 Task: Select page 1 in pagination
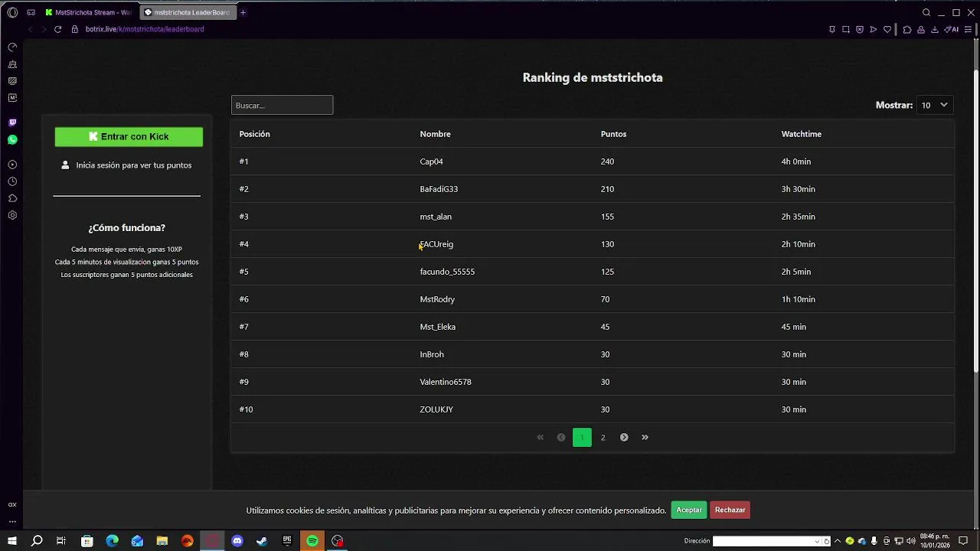pyautogui.click(x=582, y=438)
